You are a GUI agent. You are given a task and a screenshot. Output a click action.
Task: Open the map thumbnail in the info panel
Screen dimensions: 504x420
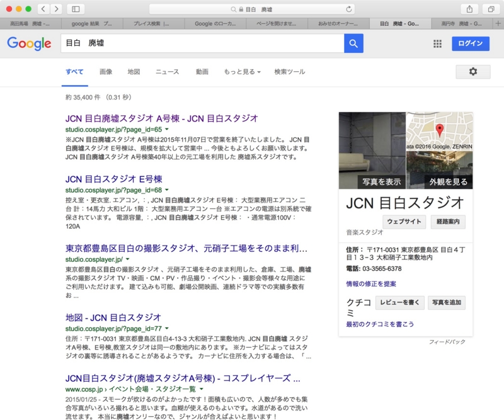coord(439,131)
